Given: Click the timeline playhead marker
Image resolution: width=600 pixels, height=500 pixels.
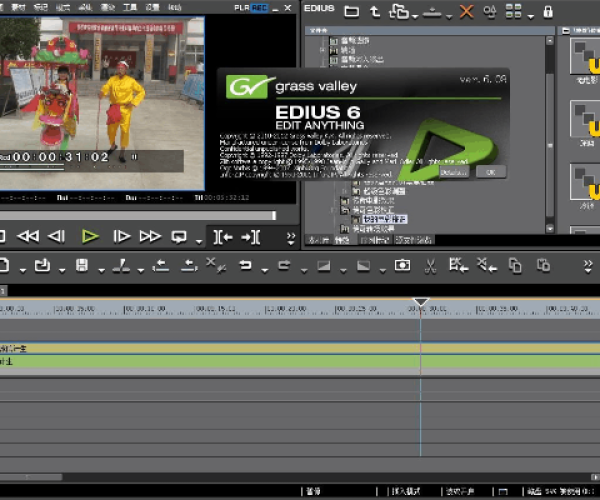Looking at the screenshot, I should click(421, 302).
